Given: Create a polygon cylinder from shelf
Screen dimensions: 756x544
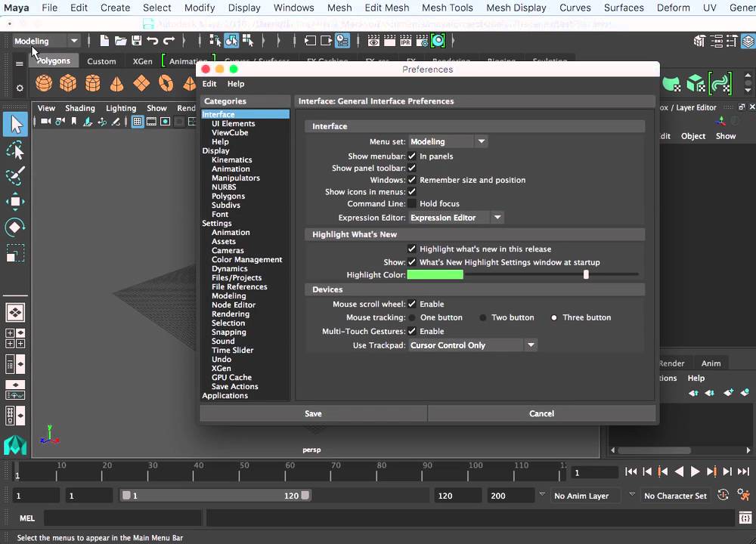Looking at the screenshot, I should point(92,83).
